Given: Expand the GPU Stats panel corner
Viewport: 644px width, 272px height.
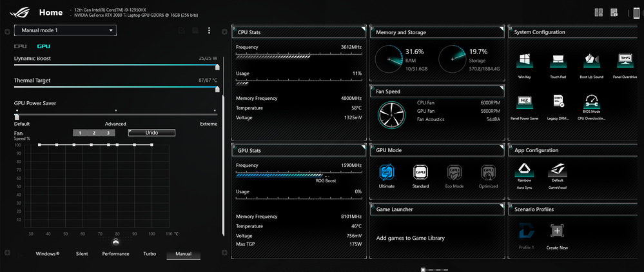Looking at the screenshot, I should 363,148.
